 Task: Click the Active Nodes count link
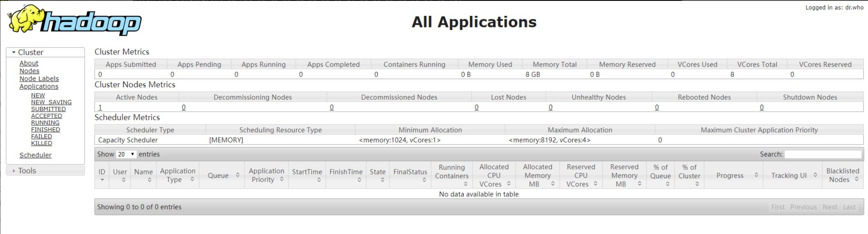tap(100, 107)
